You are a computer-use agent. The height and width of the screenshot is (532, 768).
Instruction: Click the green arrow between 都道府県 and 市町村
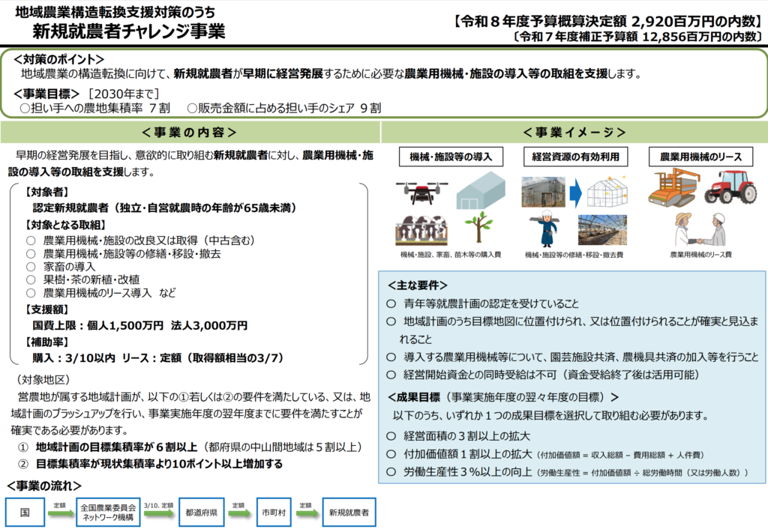point(238,514)
